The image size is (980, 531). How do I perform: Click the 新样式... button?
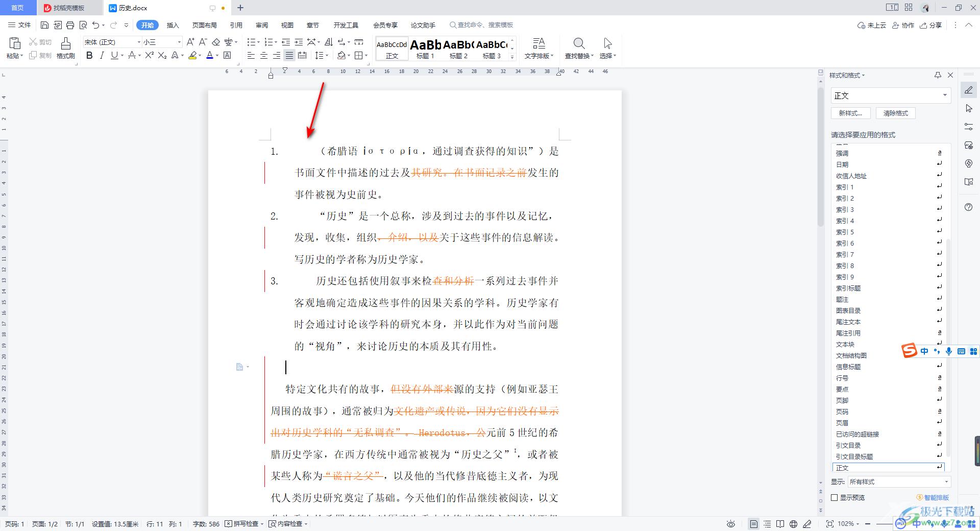850,113
